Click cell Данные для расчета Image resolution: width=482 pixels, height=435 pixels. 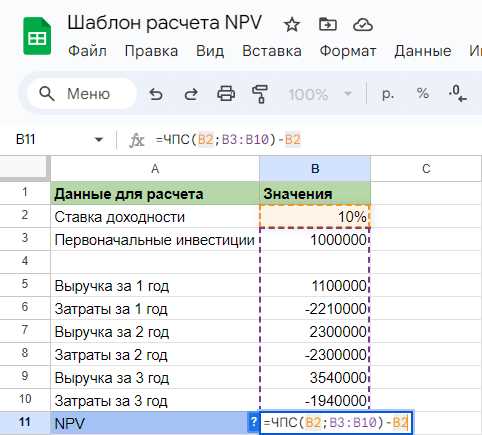tap(155, 193)
